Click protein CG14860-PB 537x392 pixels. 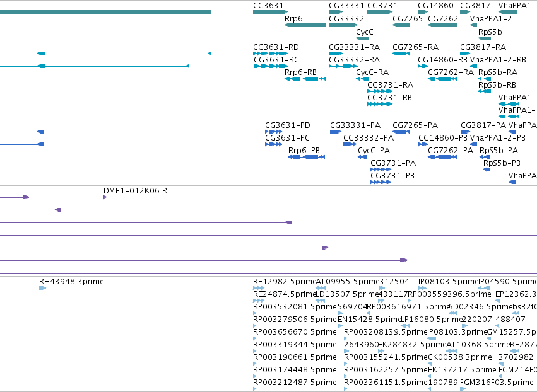(443, 138)
